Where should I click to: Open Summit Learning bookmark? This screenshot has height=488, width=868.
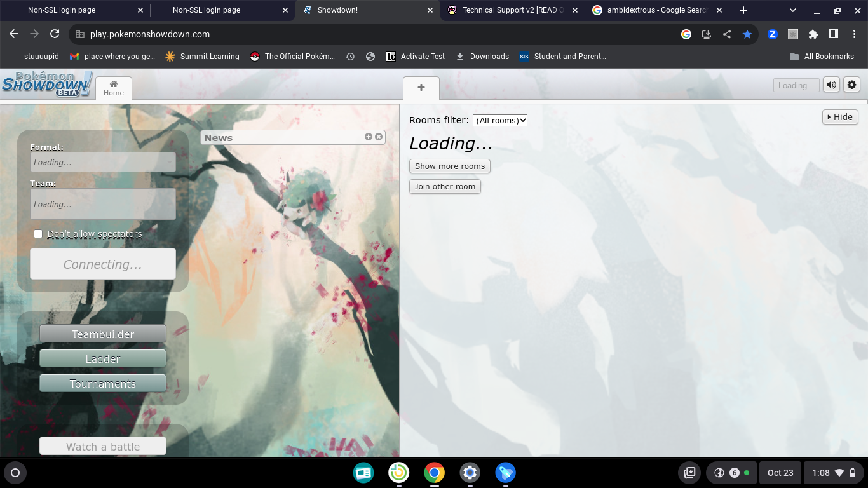coord(202,57)
